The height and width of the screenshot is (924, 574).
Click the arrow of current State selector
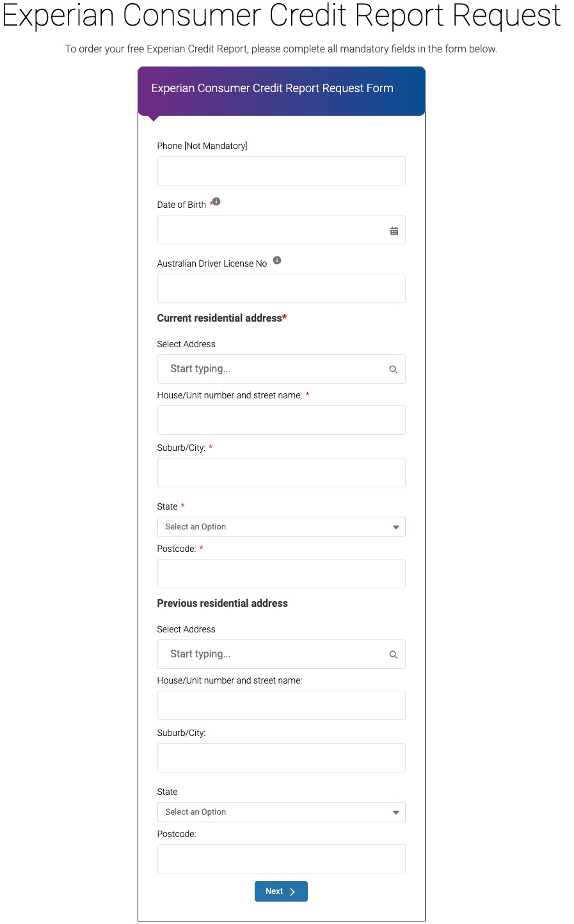pos(396,528)
